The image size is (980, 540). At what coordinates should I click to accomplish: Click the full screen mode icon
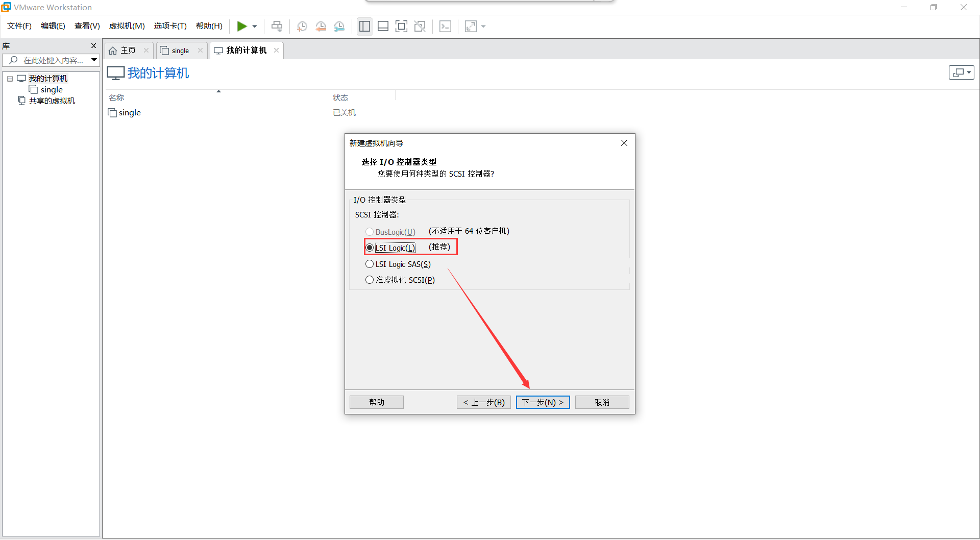point(402,27)
